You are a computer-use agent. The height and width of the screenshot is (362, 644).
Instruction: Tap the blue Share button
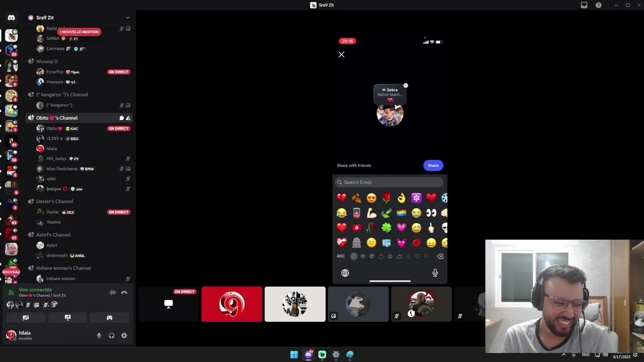433,165
